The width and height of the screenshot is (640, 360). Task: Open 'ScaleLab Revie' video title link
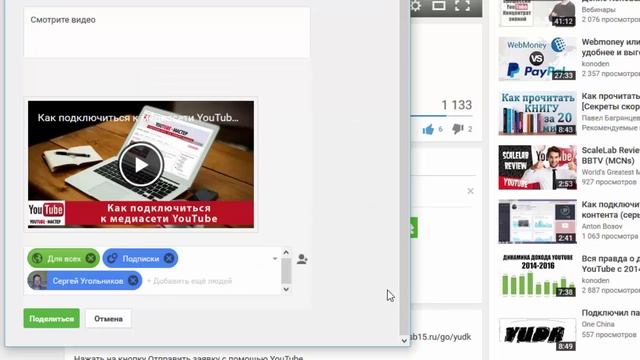pyautogui.click(x=611, y=156)
